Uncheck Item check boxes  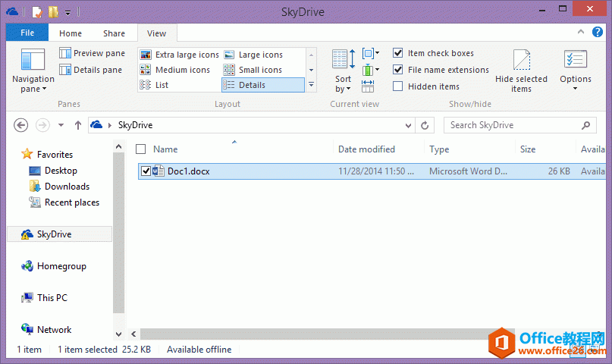tap(397, 52)
